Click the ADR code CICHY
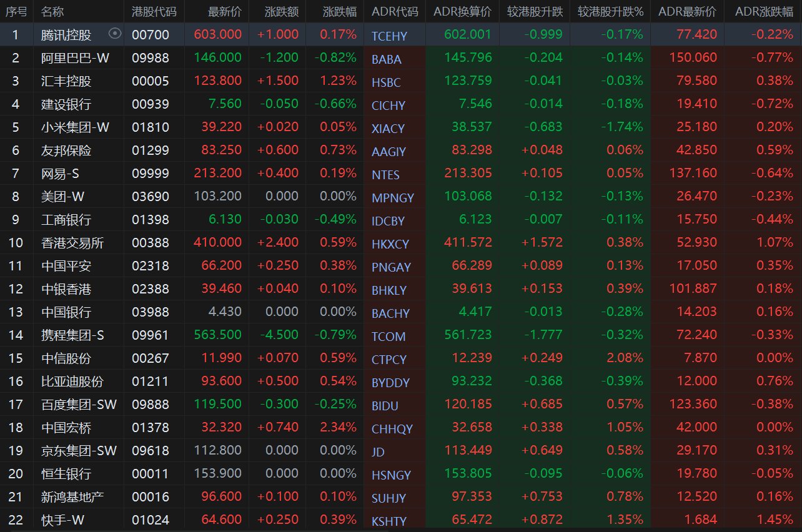This screenshot has height=532, width=802. (388, 106)
